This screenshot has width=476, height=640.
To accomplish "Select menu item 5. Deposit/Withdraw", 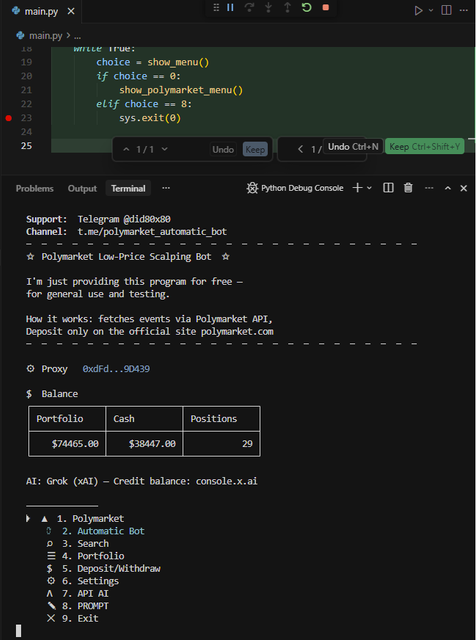I will [x=111, y=569].
